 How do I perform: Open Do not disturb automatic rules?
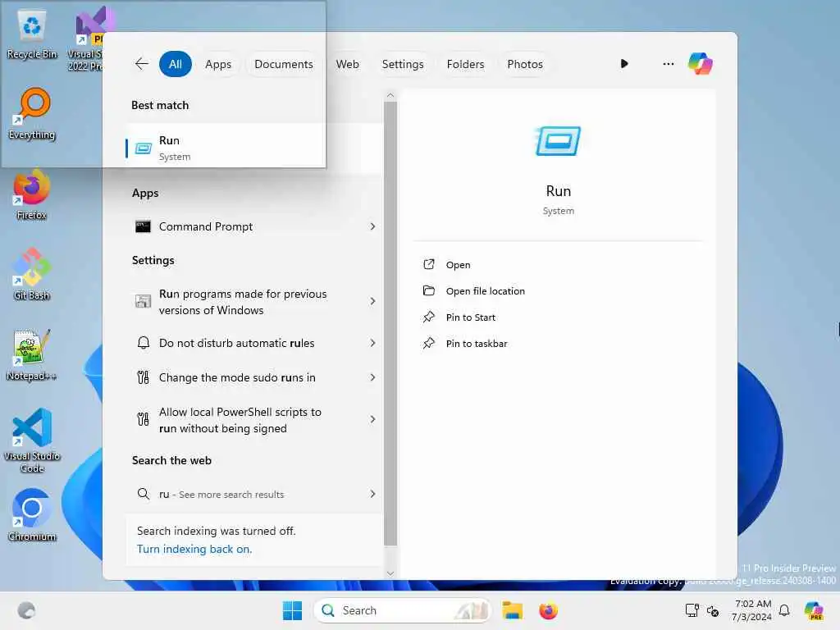pos(254,343)
